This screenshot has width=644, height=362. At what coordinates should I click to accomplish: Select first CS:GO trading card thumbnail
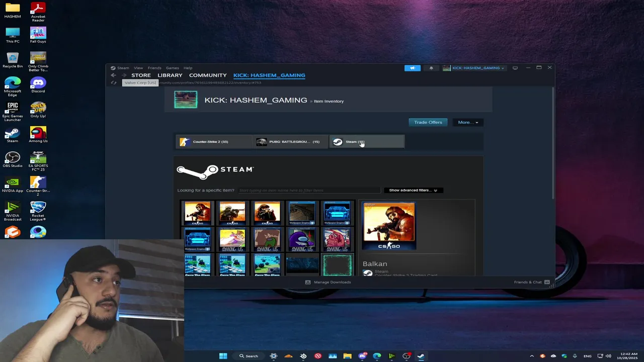pos(197,214)
